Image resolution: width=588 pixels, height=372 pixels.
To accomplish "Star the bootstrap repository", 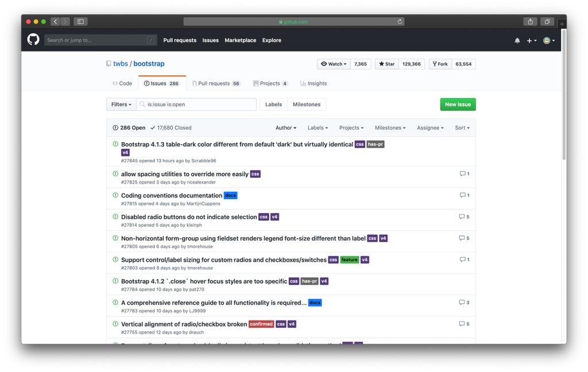I will click(x=386, y=64).
